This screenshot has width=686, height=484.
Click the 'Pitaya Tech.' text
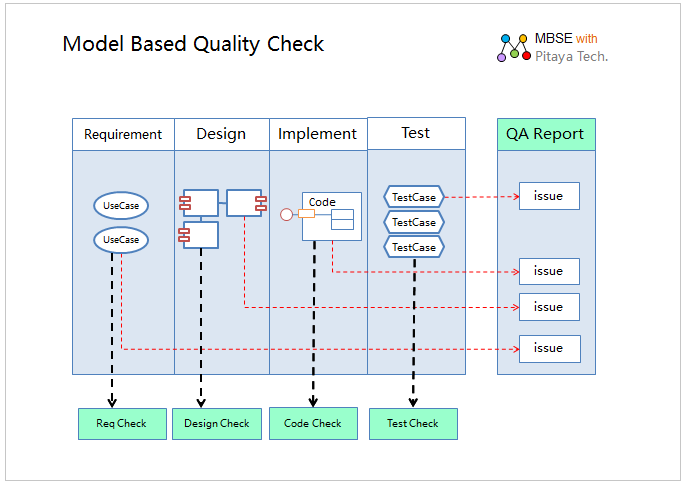coord(571,56)
